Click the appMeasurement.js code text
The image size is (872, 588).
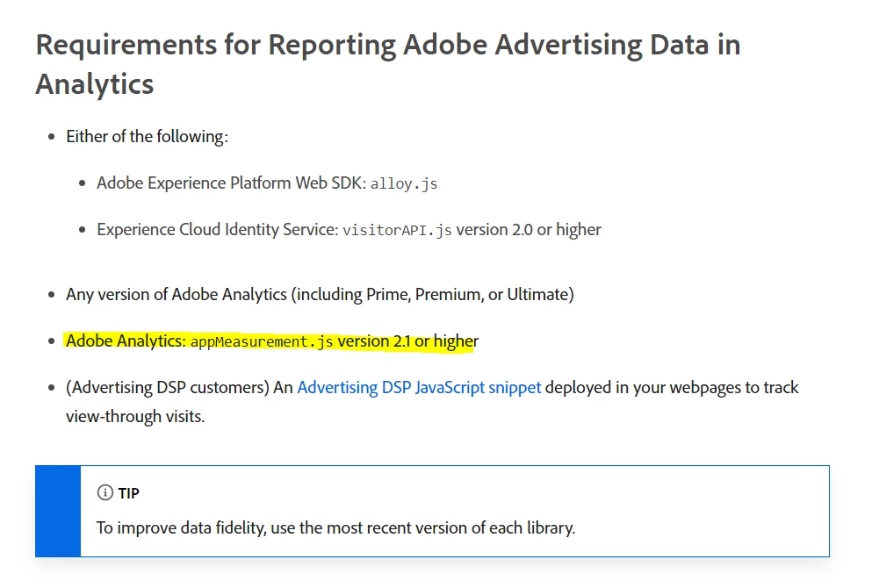pos(262,341)
